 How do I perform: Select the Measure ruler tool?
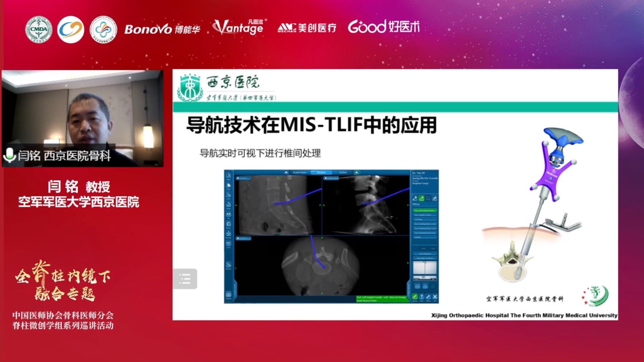[229, 264]
